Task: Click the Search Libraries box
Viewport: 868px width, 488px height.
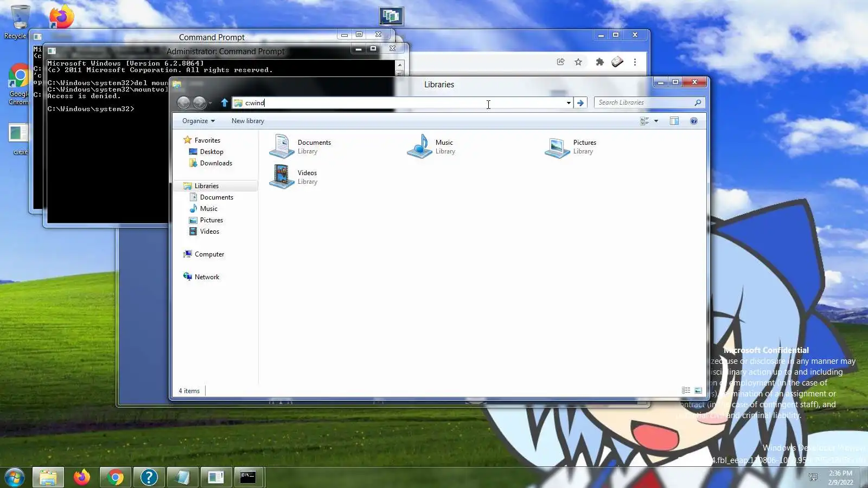Action: point(649,102)
